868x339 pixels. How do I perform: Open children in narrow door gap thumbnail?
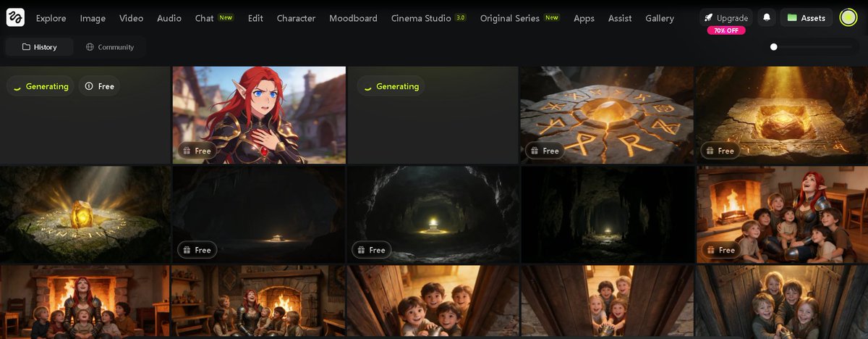[x=606, y=301]
